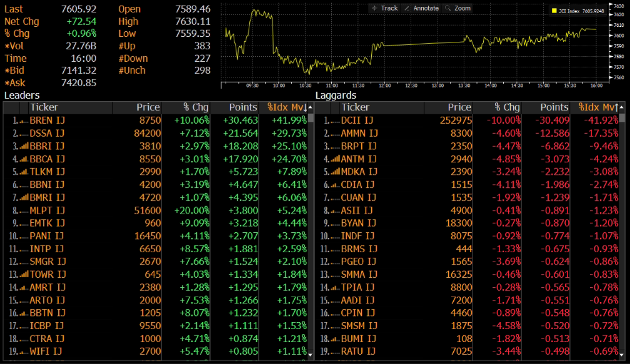Click volume bars icon beside ASII IJ
630x364 pixels.
pyautogui.click(x=335, y=210)
